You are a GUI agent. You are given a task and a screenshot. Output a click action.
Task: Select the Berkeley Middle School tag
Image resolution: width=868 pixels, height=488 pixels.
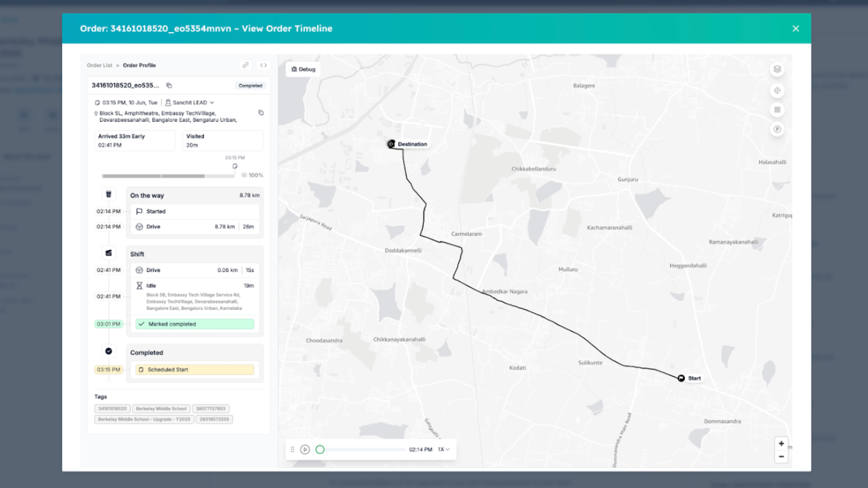tap(161, 409)
